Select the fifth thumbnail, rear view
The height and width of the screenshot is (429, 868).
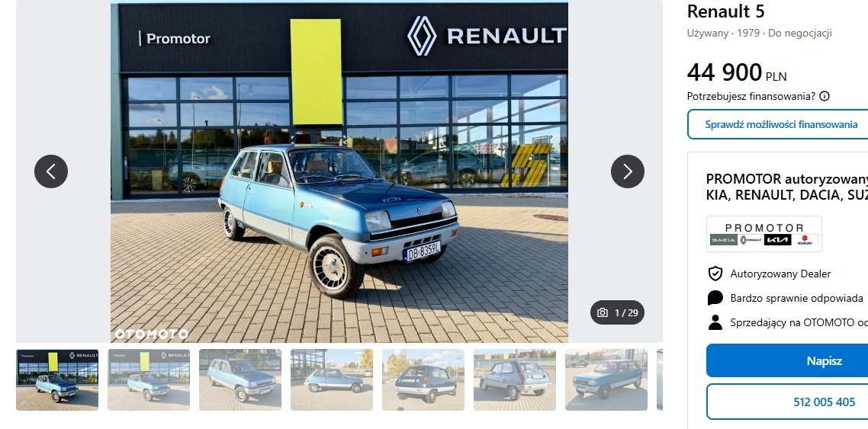point(423,379)
